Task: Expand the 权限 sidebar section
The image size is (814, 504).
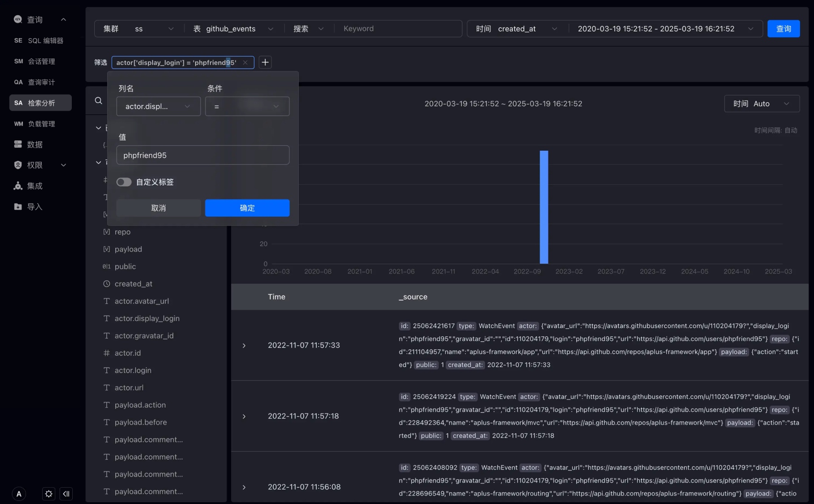Action: [x=63, y=165]
